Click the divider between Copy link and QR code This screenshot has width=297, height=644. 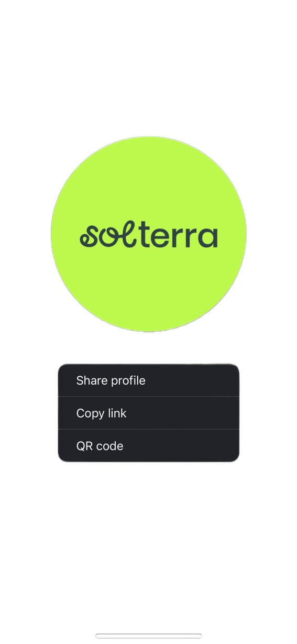148,429
